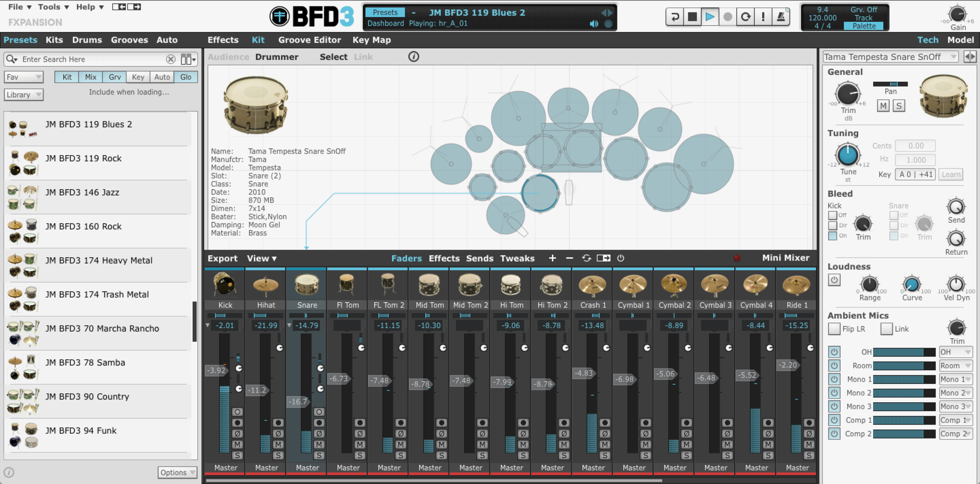Open the Fav filter dropdown
The width and height of the screenshot is (980, 484).
point(24,76)
